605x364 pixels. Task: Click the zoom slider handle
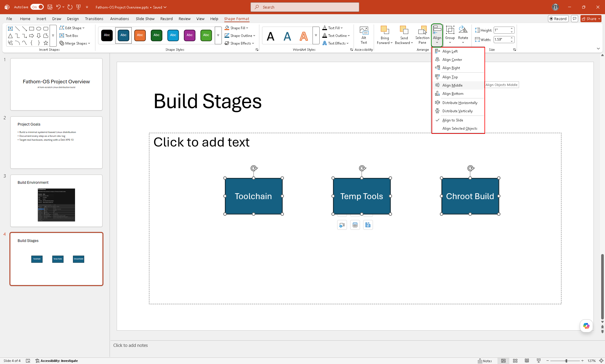click(566, 361)
